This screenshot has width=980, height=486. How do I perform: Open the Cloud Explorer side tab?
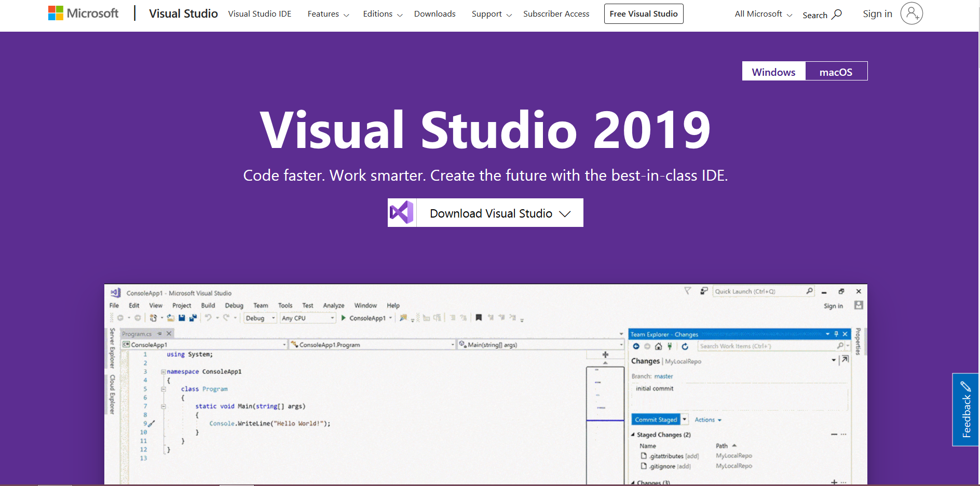[112, 395]
